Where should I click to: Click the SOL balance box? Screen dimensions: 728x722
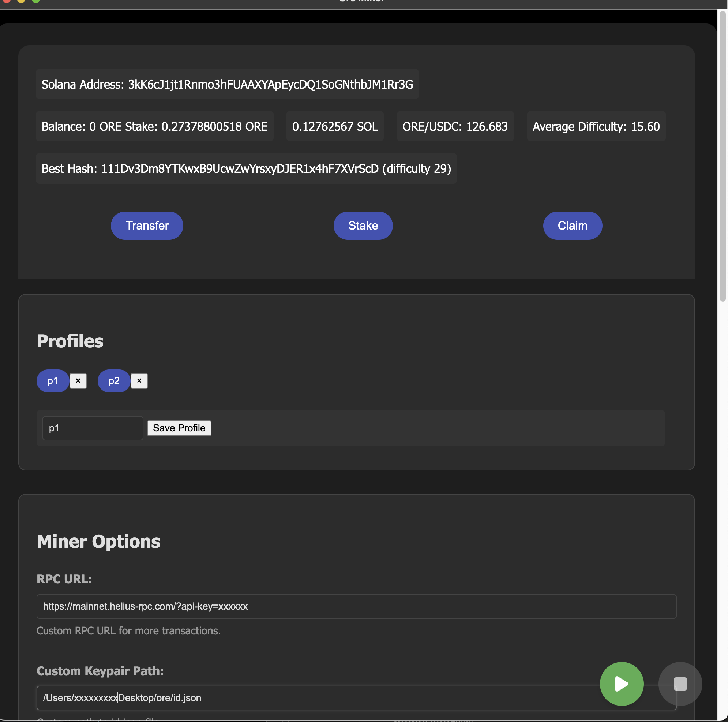click(335, 126)
